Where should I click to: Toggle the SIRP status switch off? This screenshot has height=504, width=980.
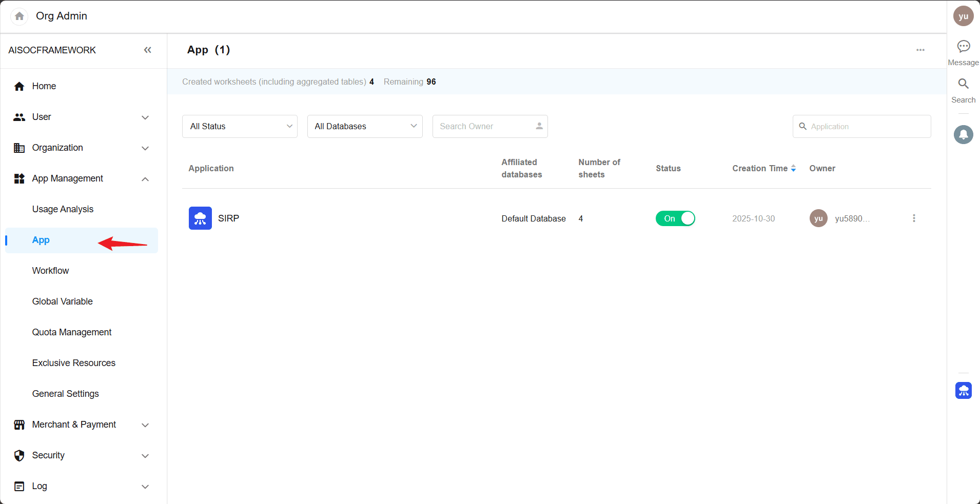675,218
